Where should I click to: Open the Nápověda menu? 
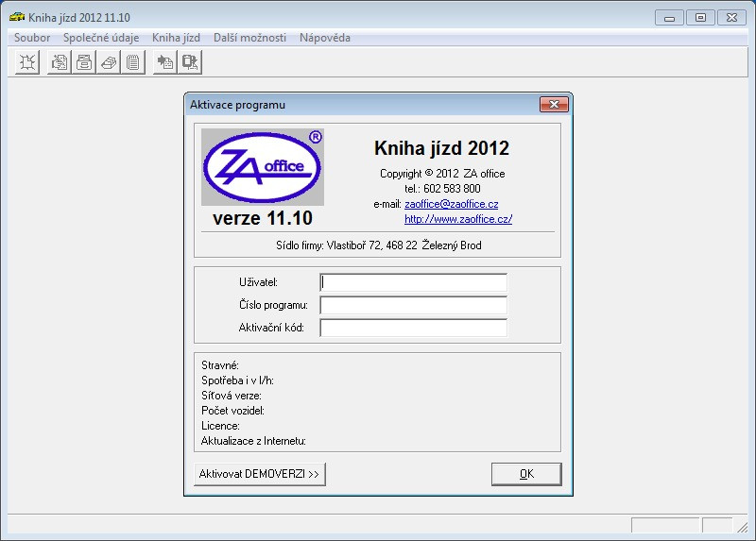pyautogui.click(x=324, y=38)
